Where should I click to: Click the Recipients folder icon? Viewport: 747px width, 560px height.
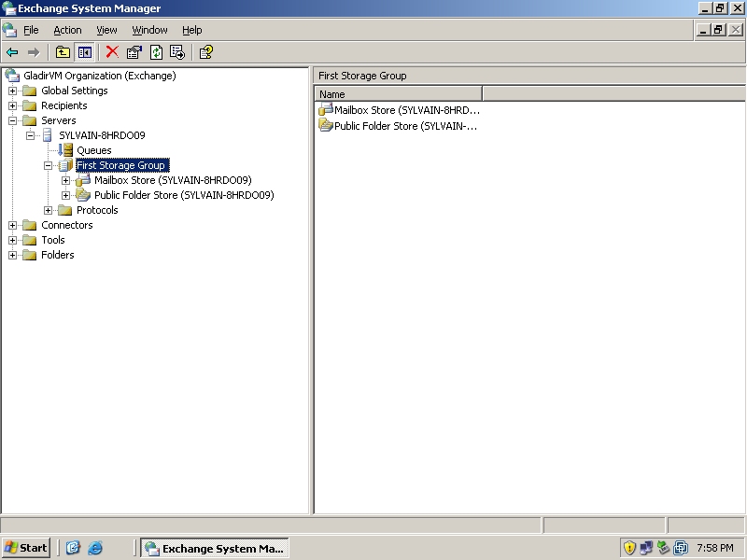[x=30, y=105]
